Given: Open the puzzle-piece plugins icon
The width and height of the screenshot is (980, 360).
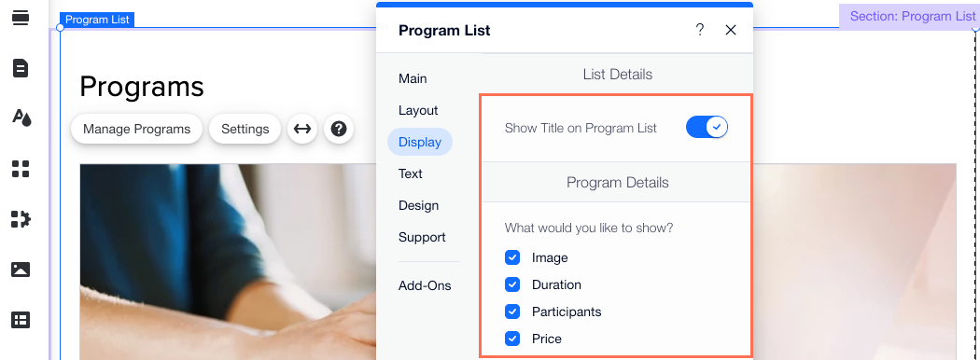Looking at the screenshot, I should tap(21, 219).
